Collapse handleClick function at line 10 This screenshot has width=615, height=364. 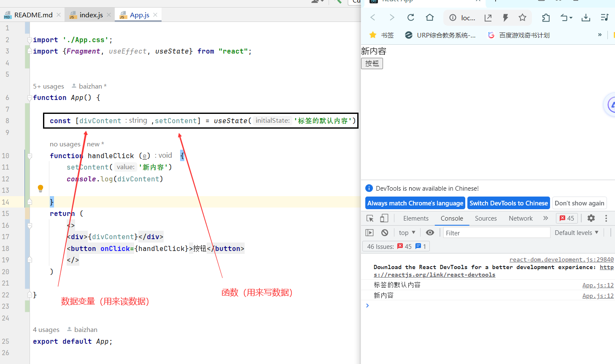click(30, 156)
